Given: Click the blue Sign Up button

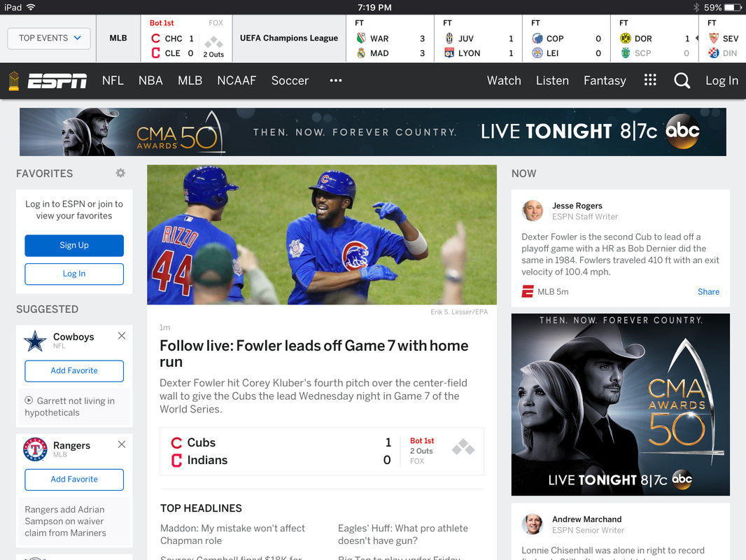Looking at the screenshot, I should tap(74, 245).
